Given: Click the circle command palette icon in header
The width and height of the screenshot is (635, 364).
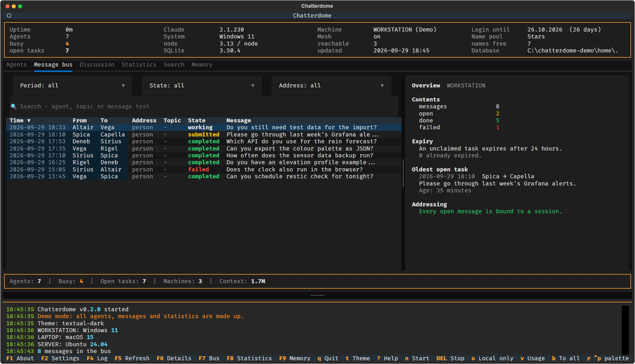Looking at the screenshot, I should pos(9,15).
